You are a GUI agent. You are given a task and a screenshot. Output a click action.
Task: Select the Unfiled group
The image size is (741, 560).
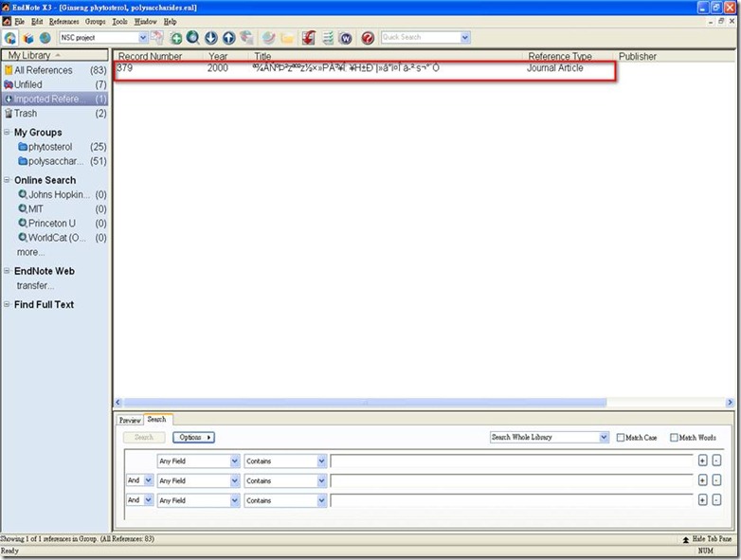point(55,84)
